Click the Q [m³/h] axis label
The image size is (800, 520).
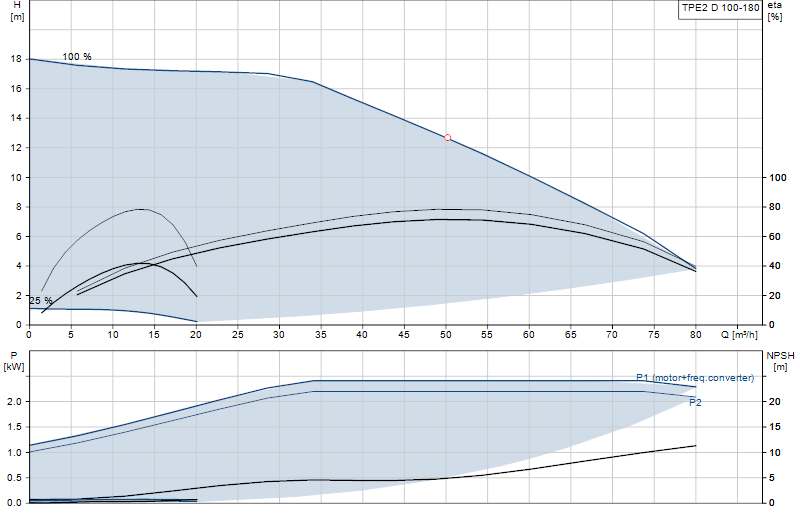739,335
